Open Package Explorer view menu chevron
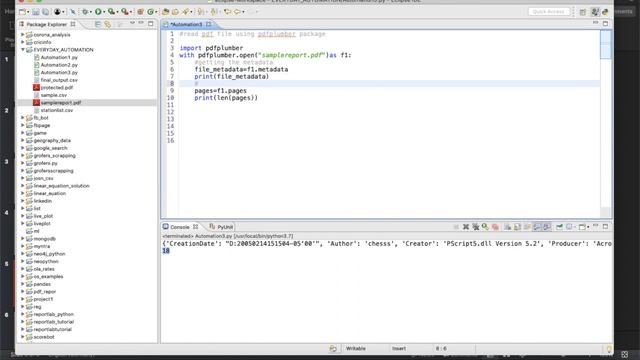 click(132, 24)
